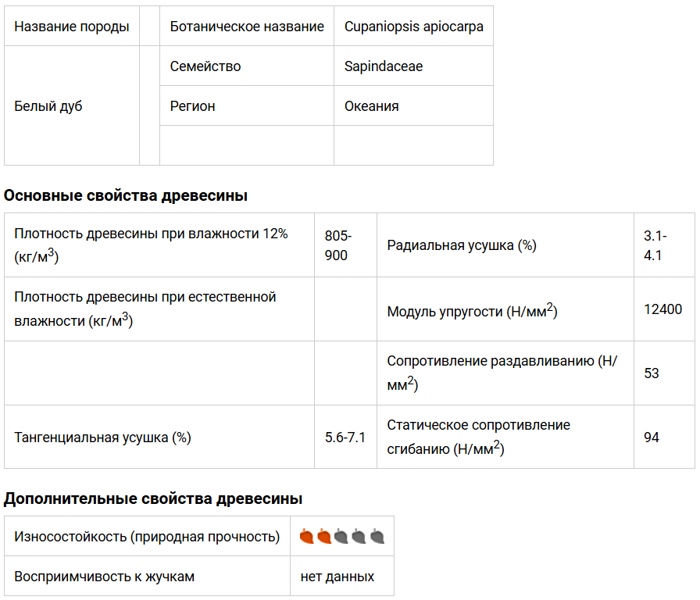Click the 'нет данных' beetle susceptibility value
This screenshot has width=700, height=600.
coord(337,577)
